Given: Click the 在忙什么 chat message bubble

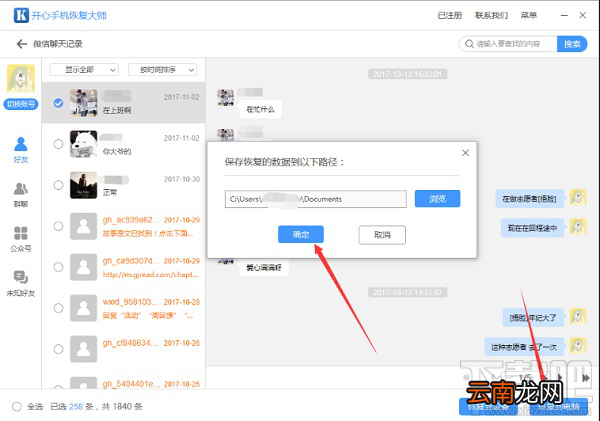Looking at the screenshot, I should pos(260,109).
